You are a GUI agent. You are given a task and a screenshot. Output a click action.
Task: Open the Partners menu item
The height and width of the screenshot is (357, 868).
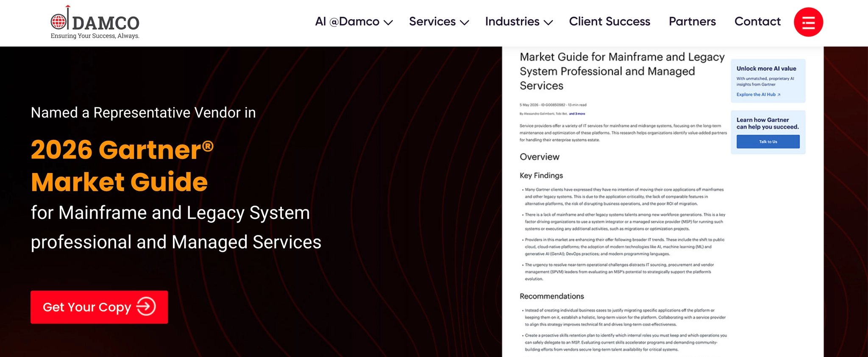692,22
